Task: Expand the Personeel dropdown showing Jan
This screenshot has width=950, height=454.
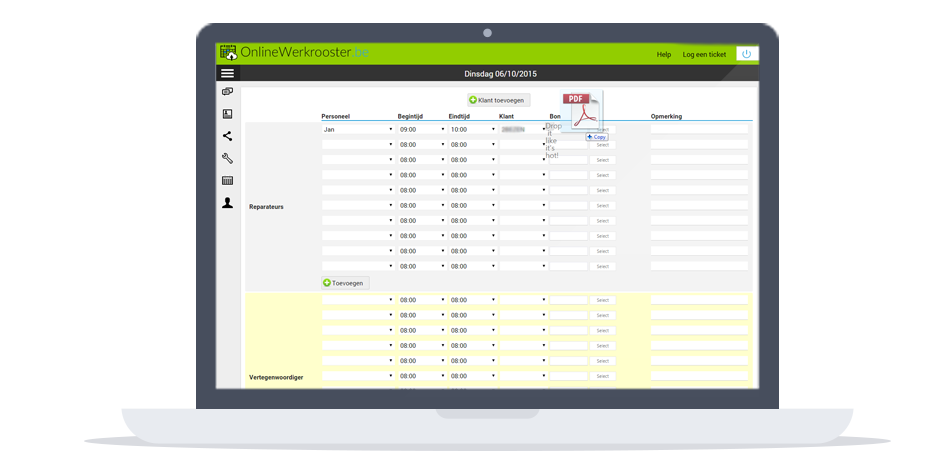Action: point(358,129)
